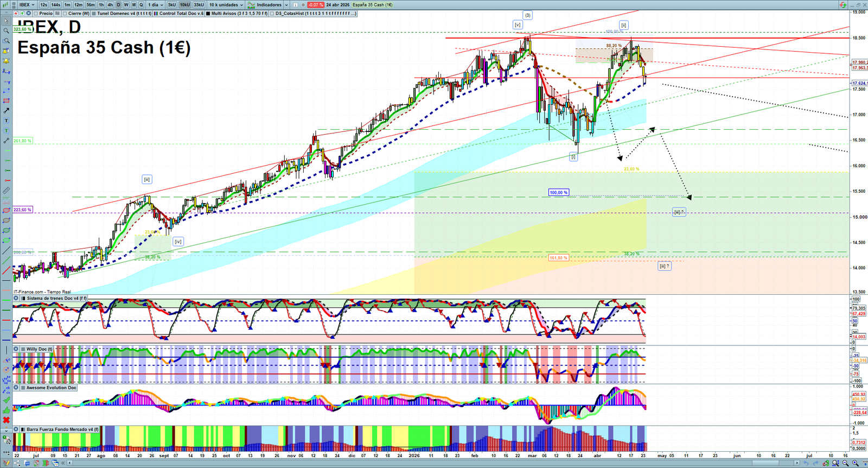The image size is (868, 468).
Task: Toggle the daily D timeframe button
Action: [118, 5]
